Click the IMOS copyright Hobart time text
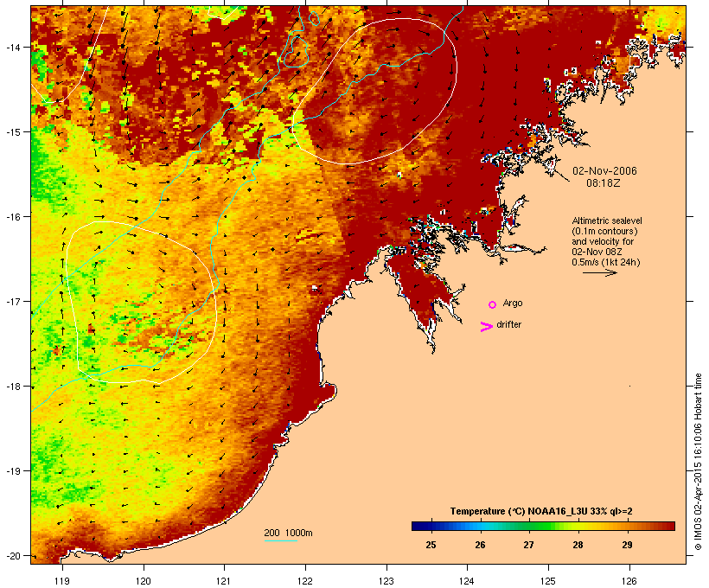The width and height of the screenshot is (709, 588). (698, 462)
